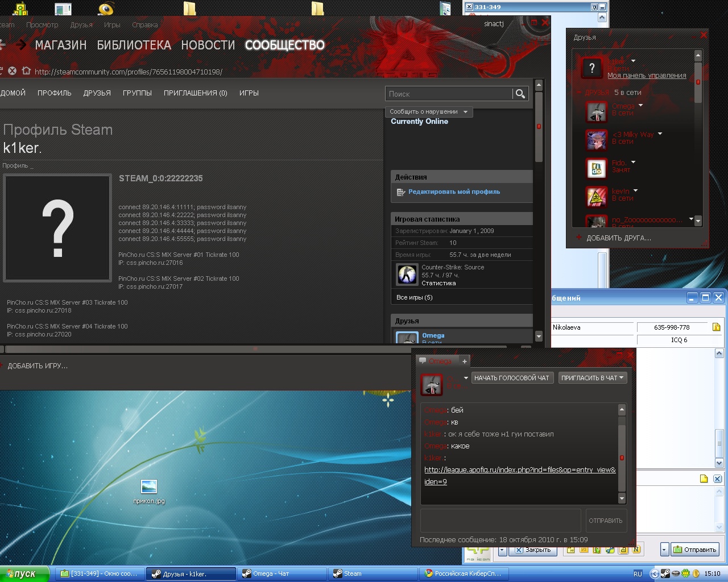Image resolution: width=728 pixels, height=582 pixels.
Task: Click ДОБАВИТЬ ДРУГА button
Action: pos(614,238)
